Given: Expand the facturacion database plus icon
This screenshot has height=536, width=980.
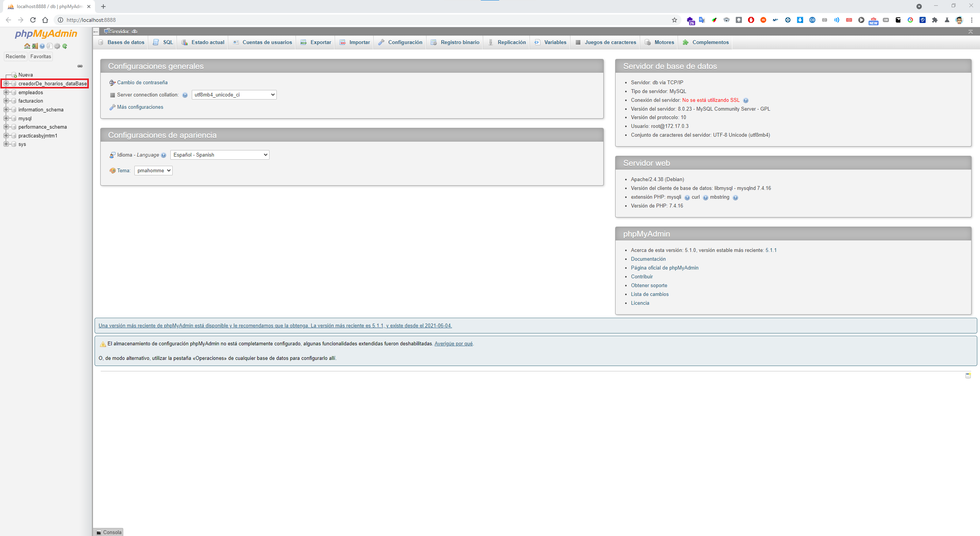Looking at the screenshot, I should (x=6, y=101).
